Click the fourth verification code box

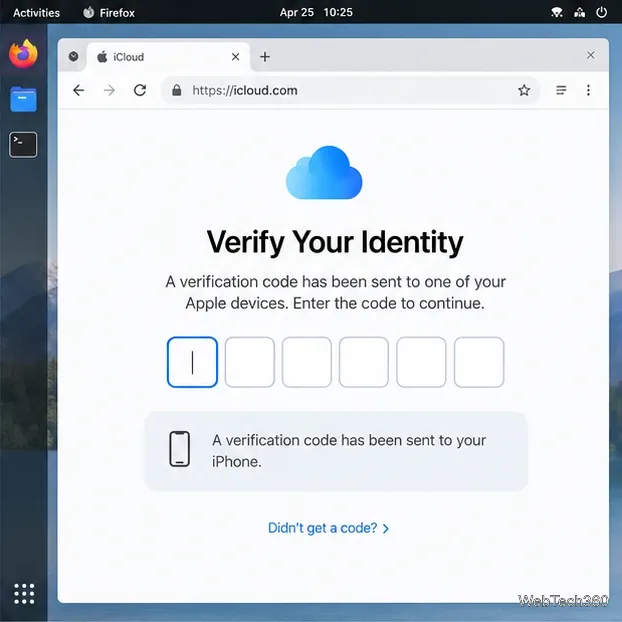(364, 362)
